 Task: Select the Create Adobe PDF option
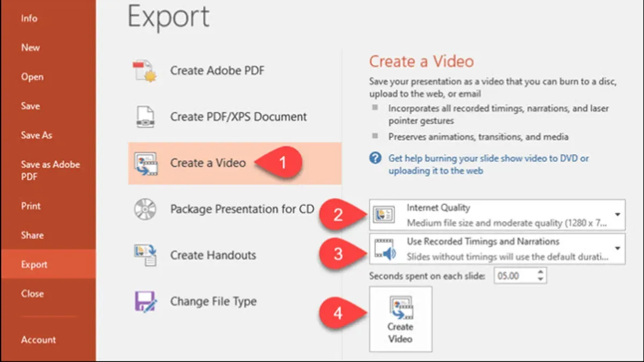(235, 71)
